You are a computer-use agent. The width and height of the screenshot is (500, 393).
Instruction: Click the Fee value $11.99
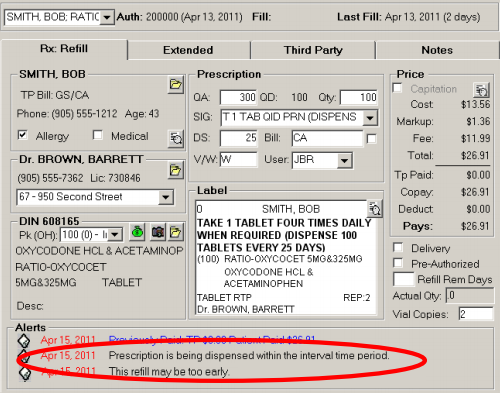475,138
